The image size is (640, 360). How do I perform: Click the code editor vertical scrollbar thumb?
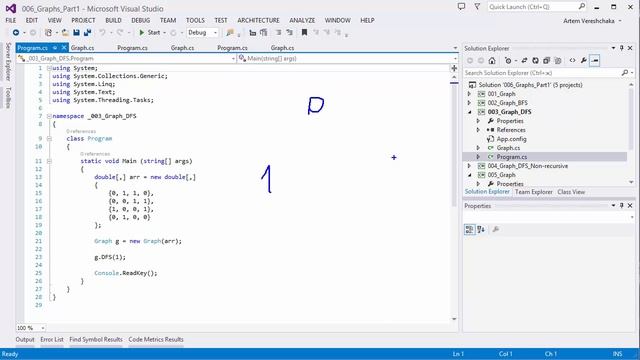[454, 145]
